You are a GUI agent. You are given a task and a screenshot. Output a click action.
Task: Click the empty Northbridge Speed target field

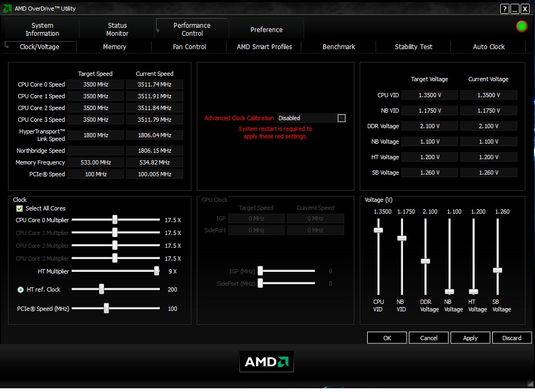pyautogui.click(x=96, y=150)
